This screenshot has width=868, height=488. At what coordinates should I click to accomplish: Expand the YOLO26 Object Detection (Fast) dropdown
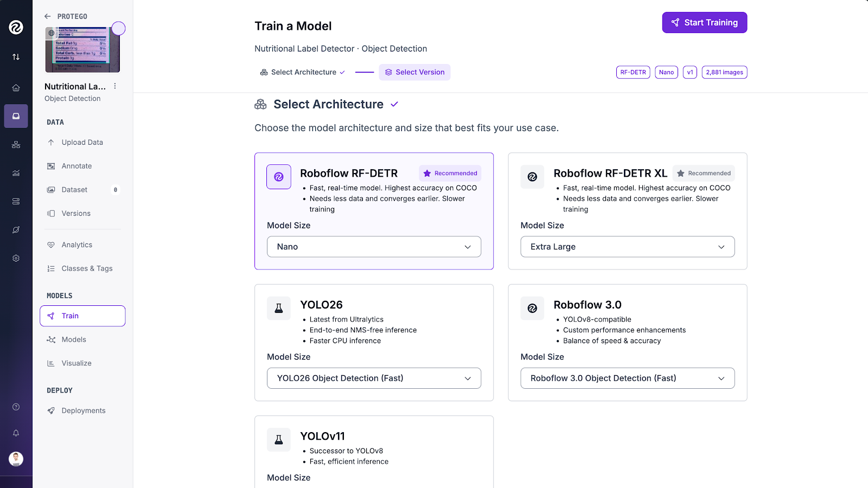click(374, 378)
